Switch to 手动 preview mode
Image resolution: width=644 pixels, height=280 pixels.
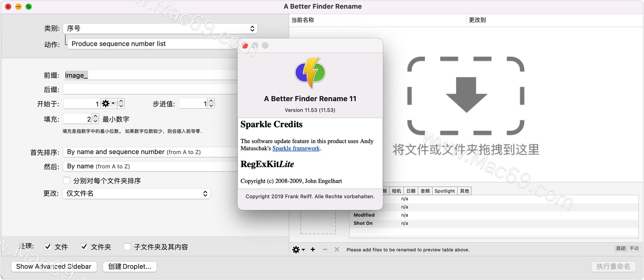click(x=634, y=248)
